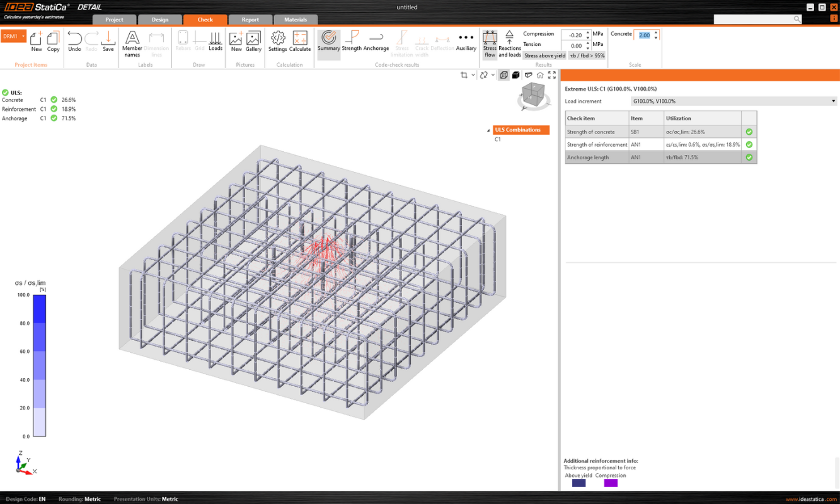Decrease the Compression stress value
The image size is (840, 504).
click(x=588, y=38)
